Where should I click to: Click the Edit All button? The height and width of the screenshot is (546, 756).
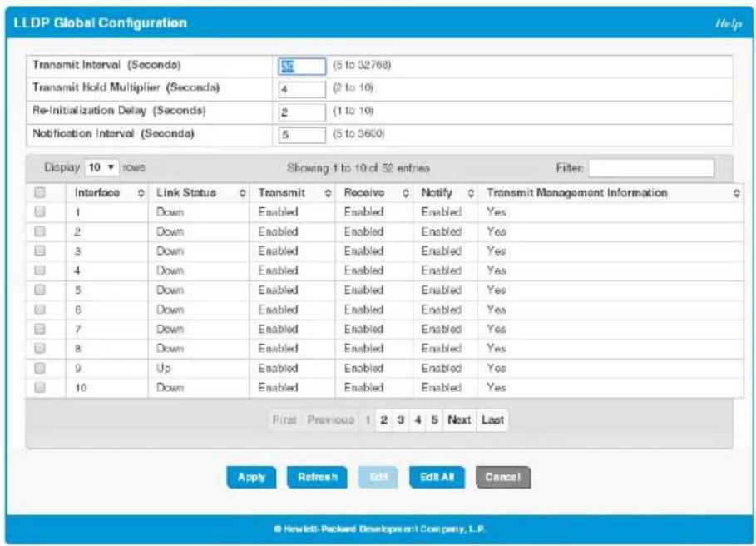coord(437,477)
